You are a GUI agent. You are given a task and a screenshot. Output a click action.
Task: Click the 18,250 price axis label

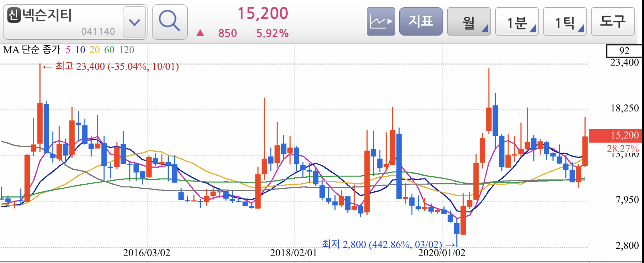click(x=625, y=108)
